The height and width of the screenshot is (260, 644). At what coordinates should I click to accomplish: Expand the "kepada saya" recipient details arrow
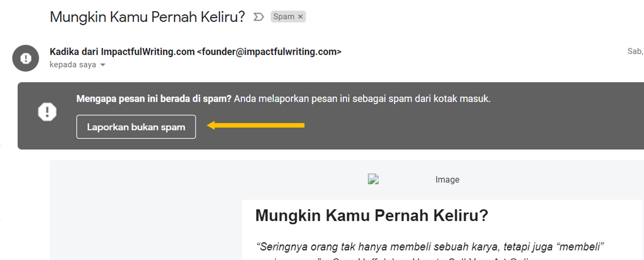(103, 65)
